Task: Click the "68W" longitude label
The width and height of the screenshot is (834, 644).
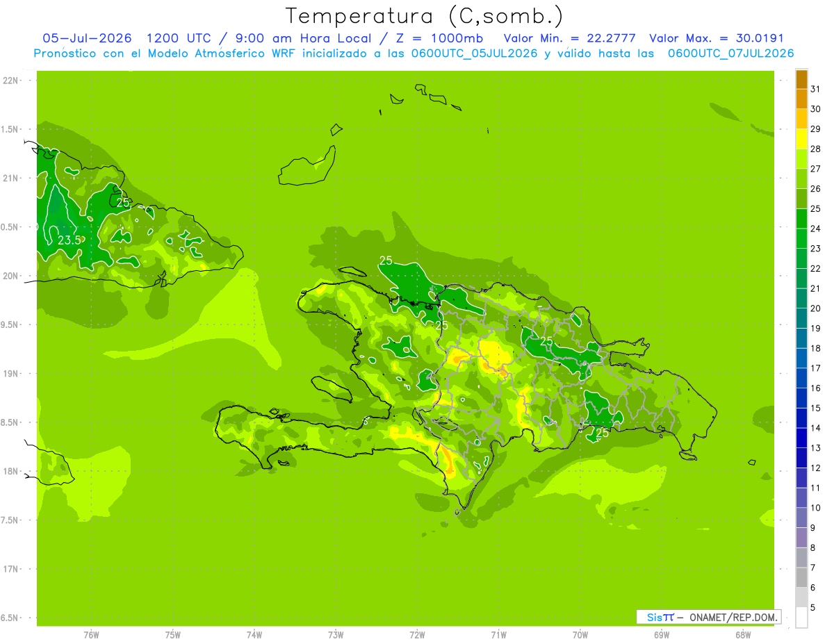Action: [743, 635]
